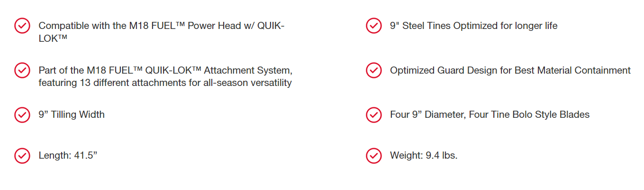Click '9" Steel Tines Optimized for longer life'
This screenshot has width=644, height=190.
pyautogui.click(x=473, y=26)
